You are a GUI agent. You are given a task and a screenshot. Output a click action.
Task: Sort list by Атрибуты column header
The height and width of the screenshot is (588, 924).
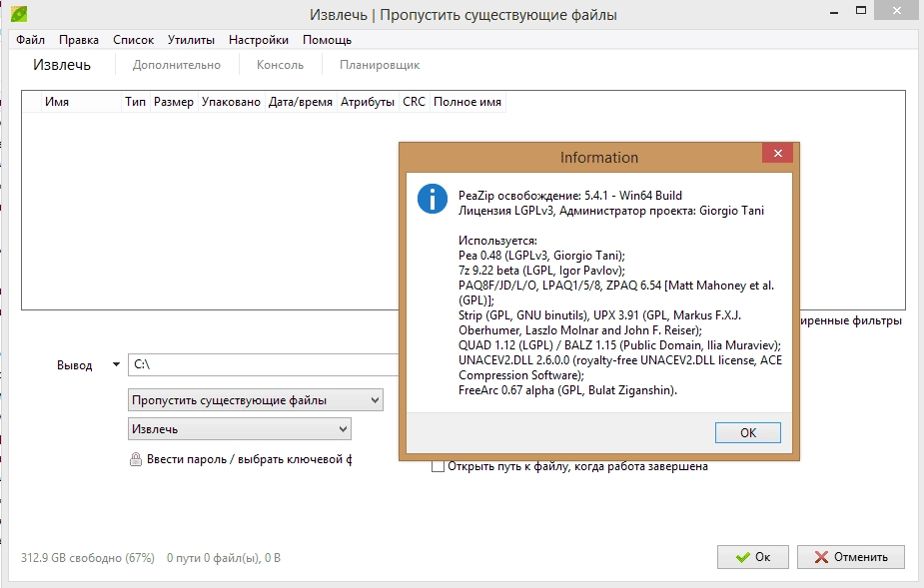tap(368, 102)
